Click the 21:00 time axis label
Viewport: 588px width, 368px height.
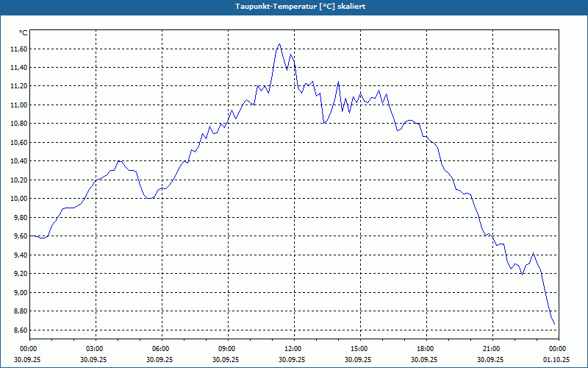click(492, 349)
